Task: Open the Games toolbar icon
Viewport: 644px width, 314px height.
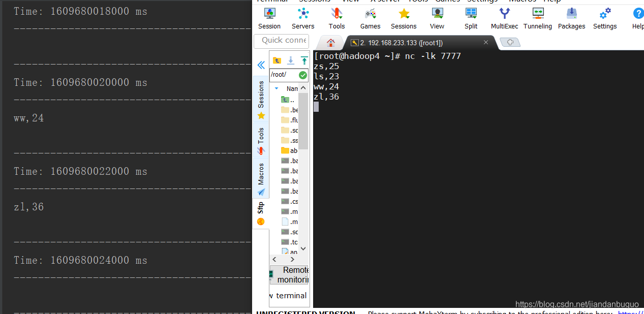Action: tap(370, 18)
